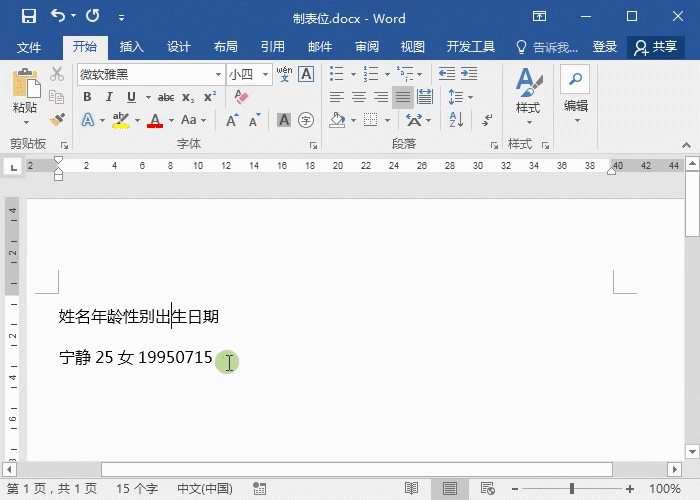Select Align Right icon
Screen dimensions: 700x500
pyautogui.click(x=381, y=97)
